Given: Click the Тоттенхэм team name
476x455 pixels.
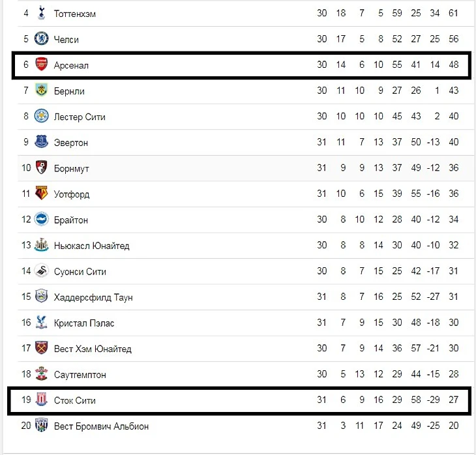Looking at the screenshot, I should 74,14.
